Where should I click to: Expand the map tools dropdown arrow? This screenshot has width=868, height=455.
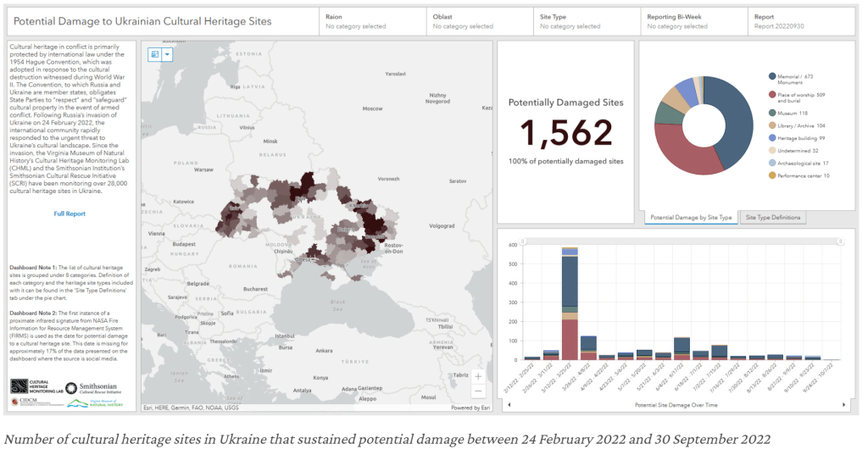point(167,54)
